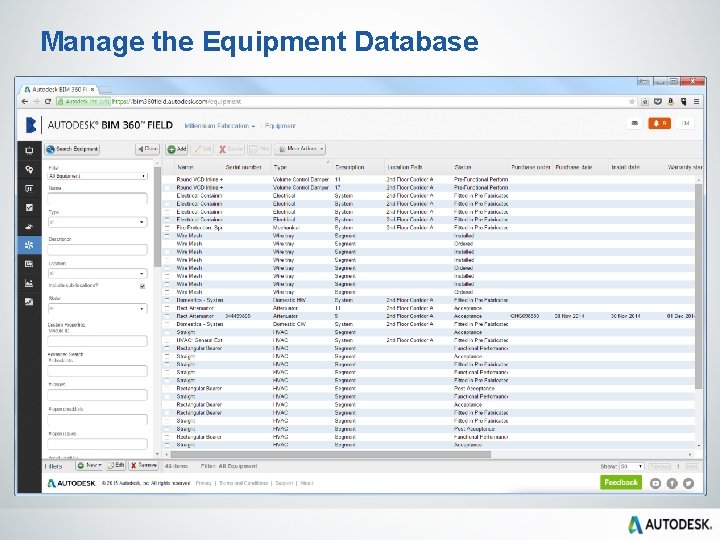The width and height of the screenshot is (720, 540).
Task: Open the Show items per page dropdown
Action: pyautogui.click(x=630, y=466)
